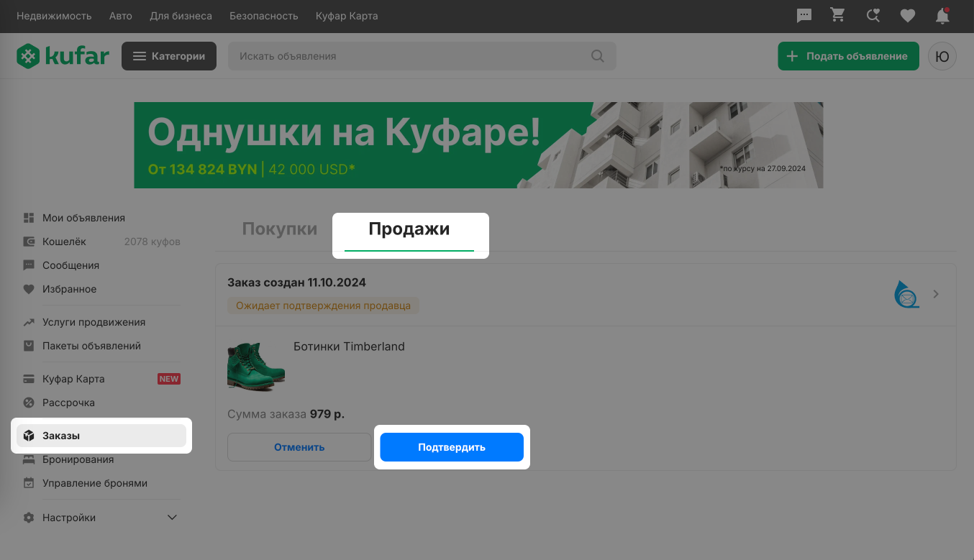Viewport: 974px width, 560px height.
Task: Click the Избранное heart sidebar icon
Action: pyautogui.click(x=29, y=289)
